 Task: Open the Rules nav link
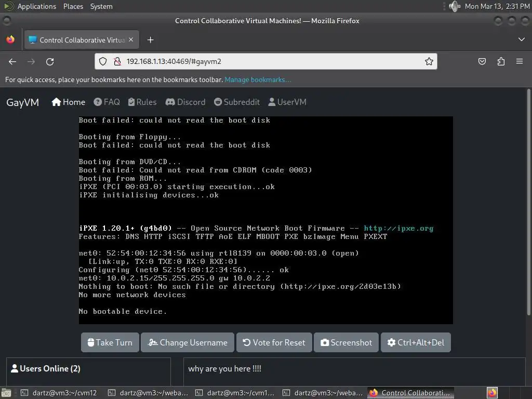click(x=142, y=102)
